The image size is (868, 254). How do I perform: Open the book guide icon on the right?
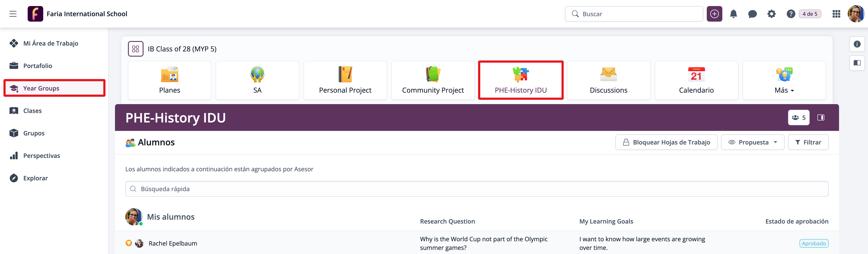857,63
